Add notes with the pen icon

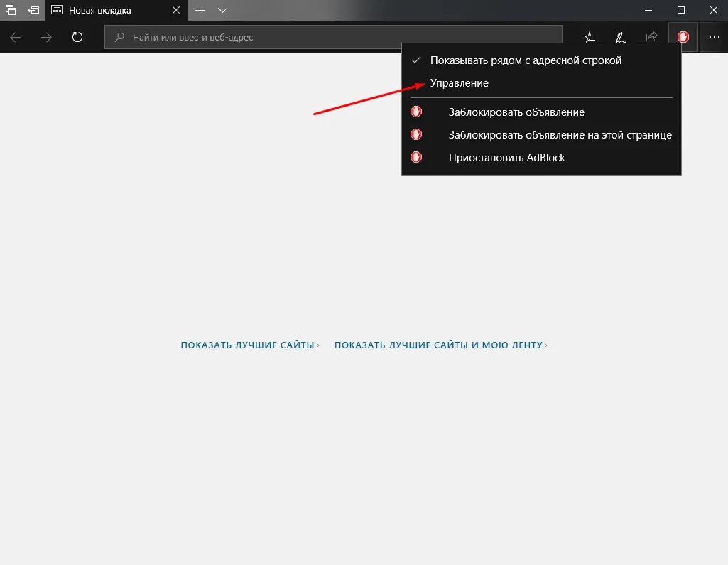621,37
